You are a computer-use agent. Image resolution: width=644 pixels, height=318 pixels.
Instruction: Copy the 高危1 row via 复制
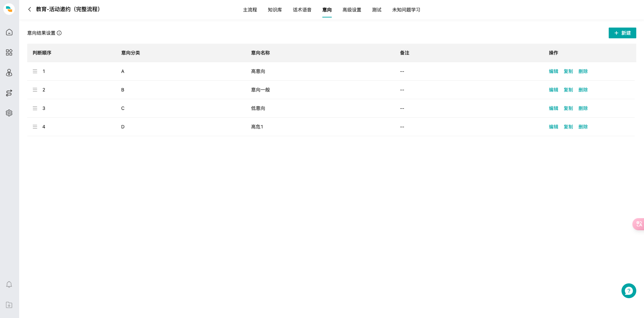(x=568, y=127)
